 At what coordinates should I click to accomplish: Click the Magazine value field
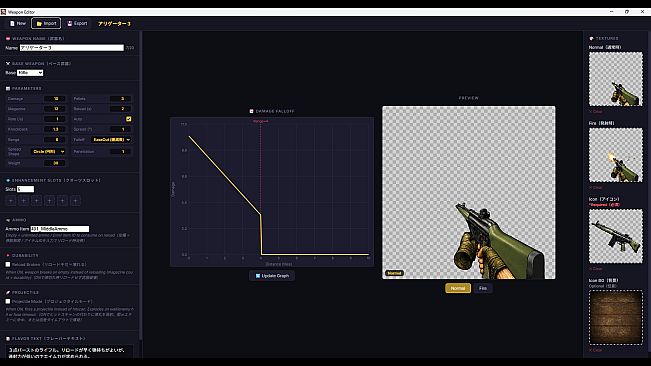pyautogui.click(x=54, y=109)
